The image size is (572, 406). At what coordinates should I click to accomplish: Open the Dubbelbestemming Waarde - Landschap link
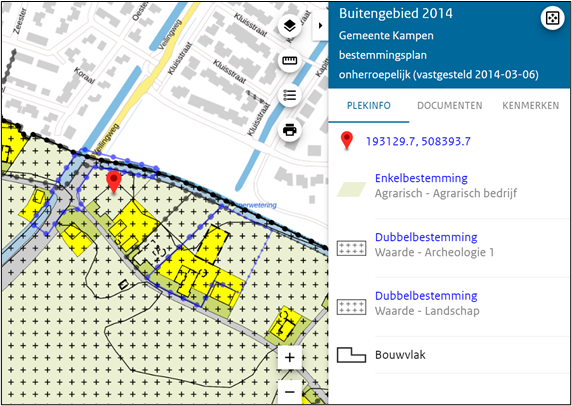coord(426,296)
